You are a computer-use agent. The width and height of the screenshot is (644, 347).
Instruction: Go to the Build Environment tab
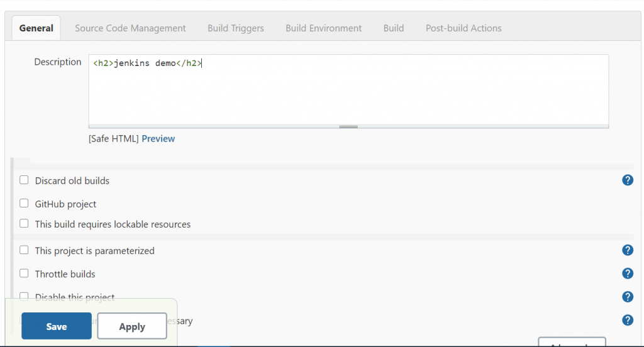point(323,28)
